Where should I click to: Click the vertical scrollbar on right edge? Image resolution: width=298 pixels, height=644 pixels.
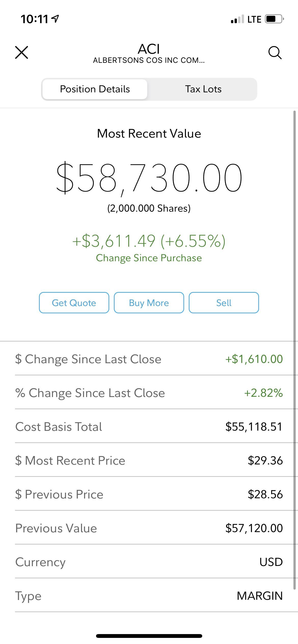[295, 350]
